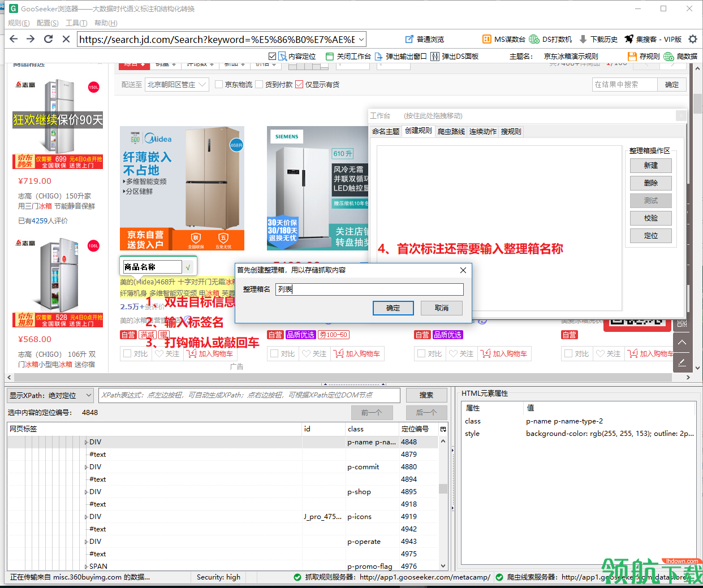This screenshot has height=588, width=703.
Task: Open the settings gear
Action: (x=693, y=39)
